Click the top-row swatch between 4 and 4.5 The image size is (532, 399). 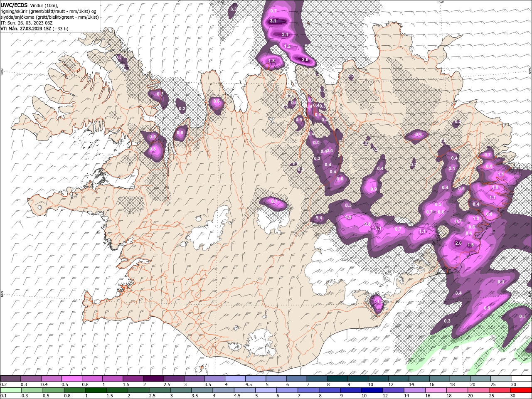tap(235, 379)
